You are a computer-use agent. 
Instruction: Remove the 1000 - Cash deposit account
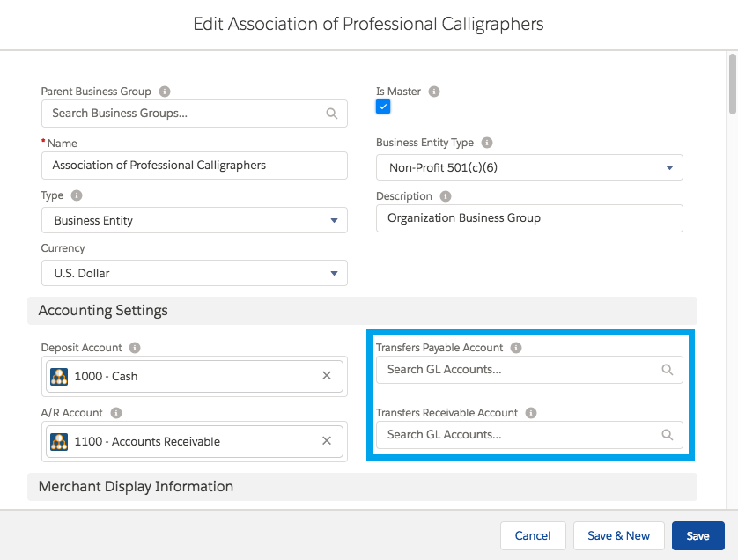[327, 376]
